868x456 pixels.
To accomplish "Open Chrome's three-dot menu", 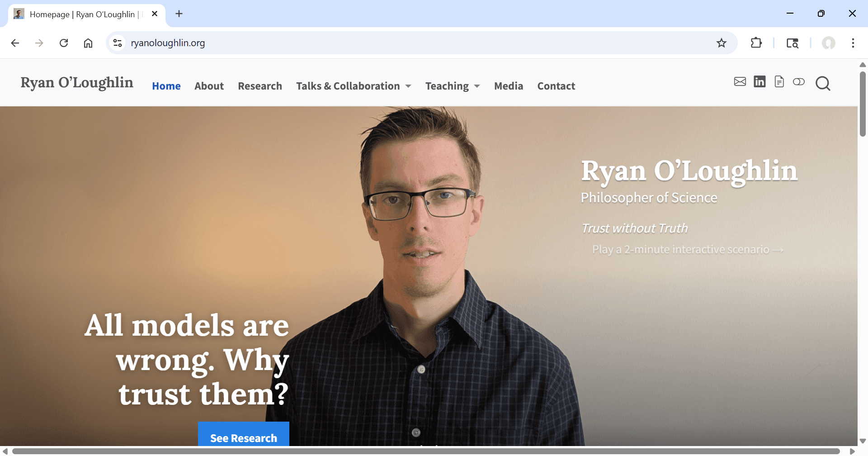I will tap(853, 43).
